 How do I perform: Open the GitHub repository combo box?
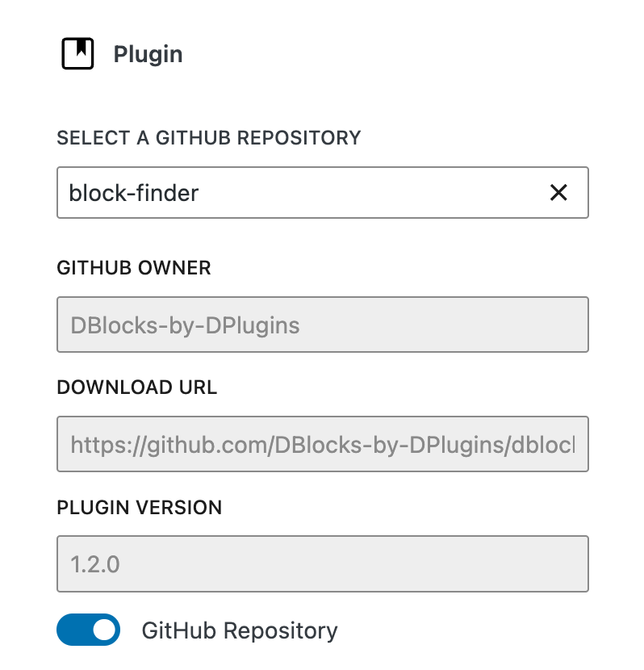click(323, 192)
